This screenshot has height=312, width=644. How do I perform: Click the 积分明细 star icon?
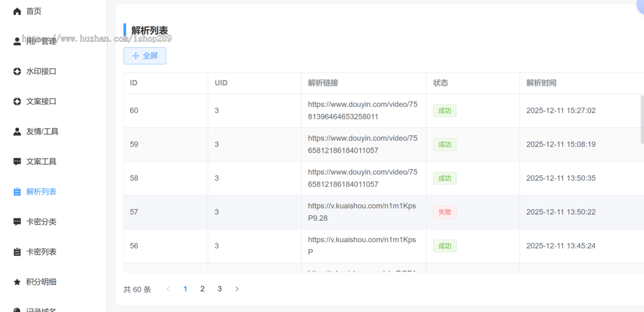(x=17, y=282)
